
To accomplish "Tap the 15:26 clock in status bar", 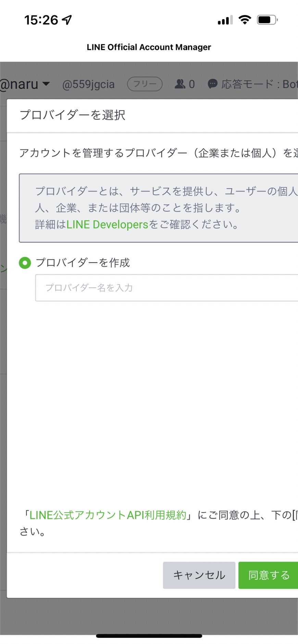I will [x=41, y=20].
